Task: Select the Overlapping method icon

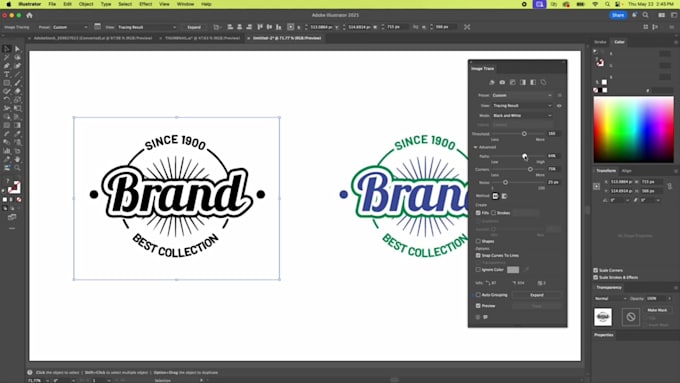Action: tap(504, 196)
